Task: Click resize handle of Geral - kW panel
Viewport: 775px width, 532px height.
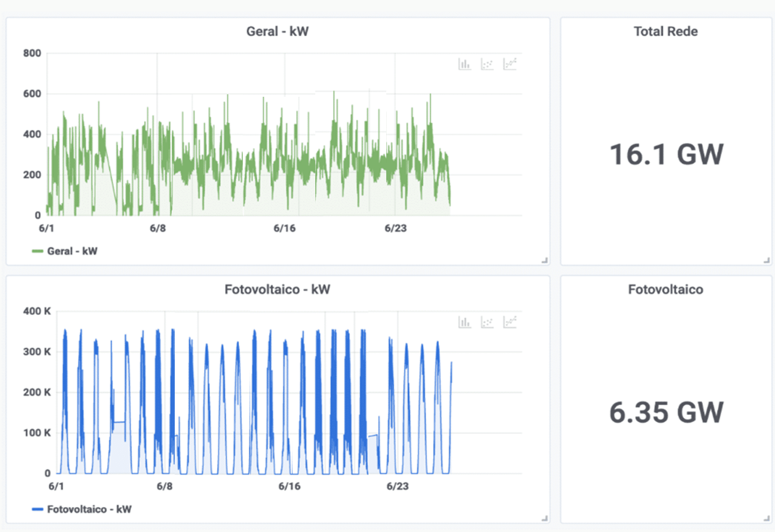Action: [x=545, y=260]
